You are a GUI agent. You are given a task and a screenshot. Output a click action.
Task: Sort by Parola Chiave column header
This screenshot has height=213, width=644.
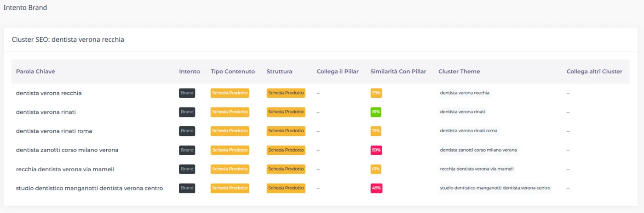coord(35,72)
